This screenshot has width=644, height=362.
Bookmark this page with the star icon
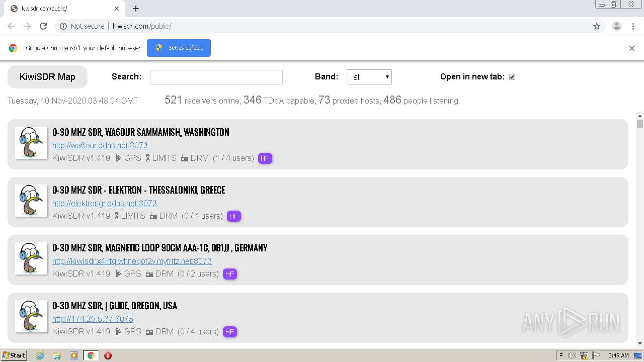597,26
